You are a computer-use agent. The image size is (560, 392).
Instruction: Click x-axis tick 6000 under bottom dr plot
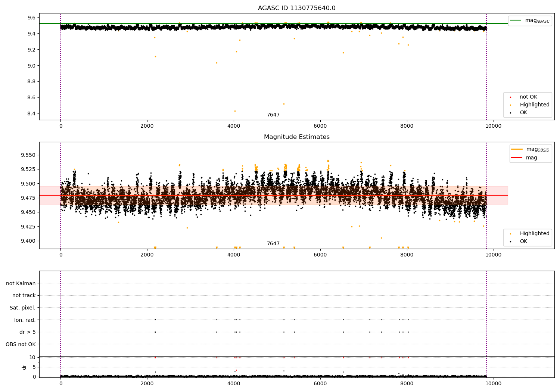point(320,384)
